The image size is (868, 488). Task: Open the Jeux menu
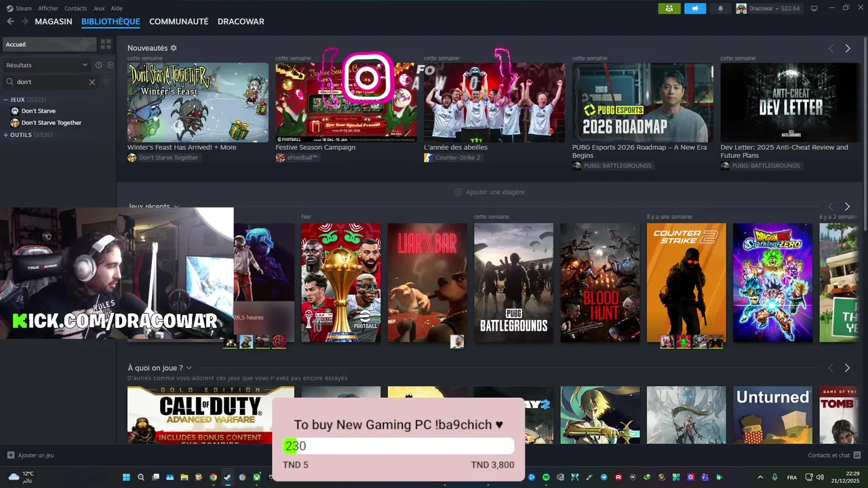[99, 8]
